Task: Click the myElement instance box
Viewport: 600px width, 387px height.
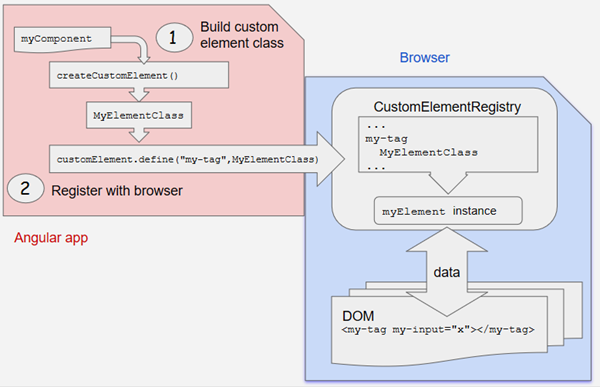Action: click(x=448, y=211)
